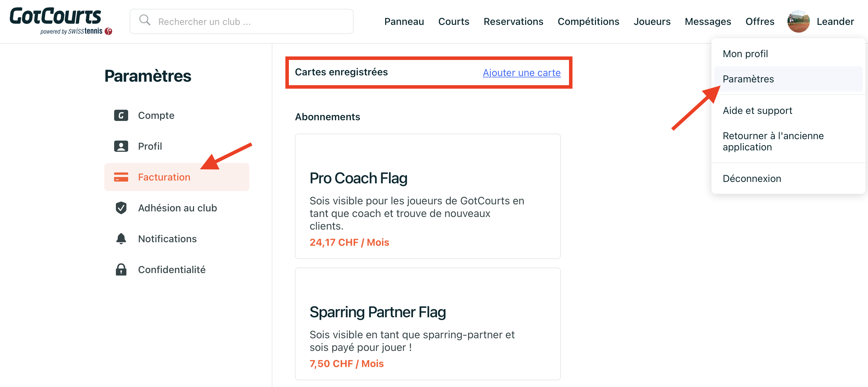This screenshot has height=387, width=868.
Task: Open the Pro Coach Flag subscription card
Action: click(428, 196)
